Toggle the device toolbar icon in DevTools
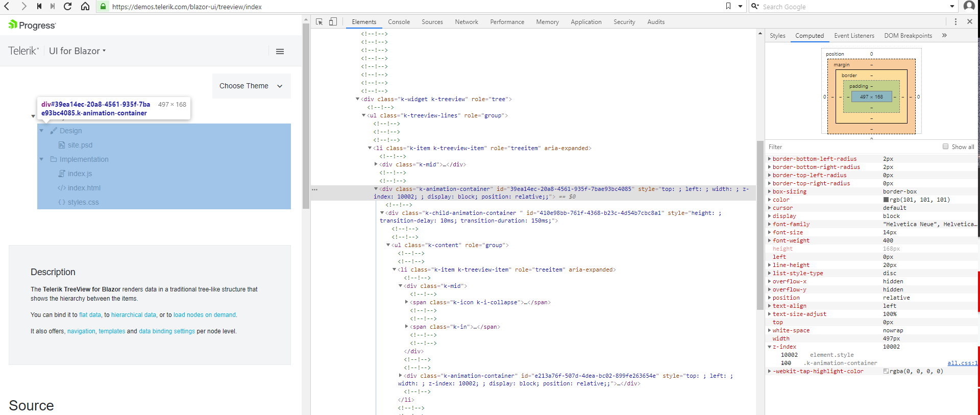This screenshot has height=415, width=980. [333, 22]
